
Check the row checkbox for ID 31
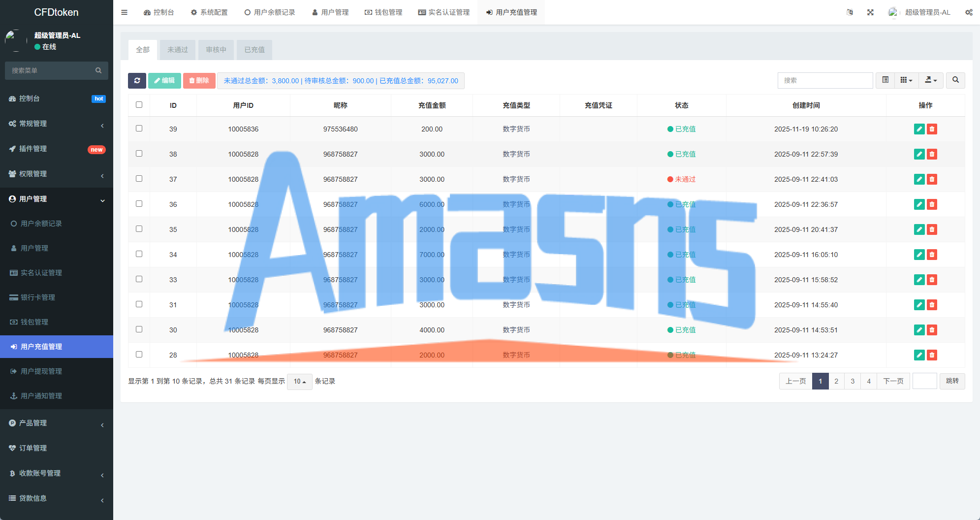[x=139, y=304]
